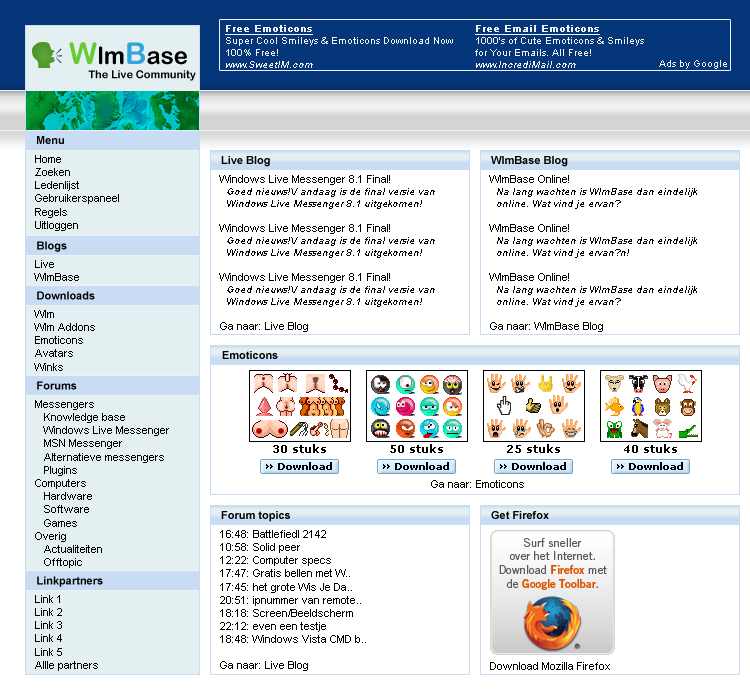This screenshot has height=700, width=750.
Task: Open the Alternatieve messengers forum
Action: point(104,457)
